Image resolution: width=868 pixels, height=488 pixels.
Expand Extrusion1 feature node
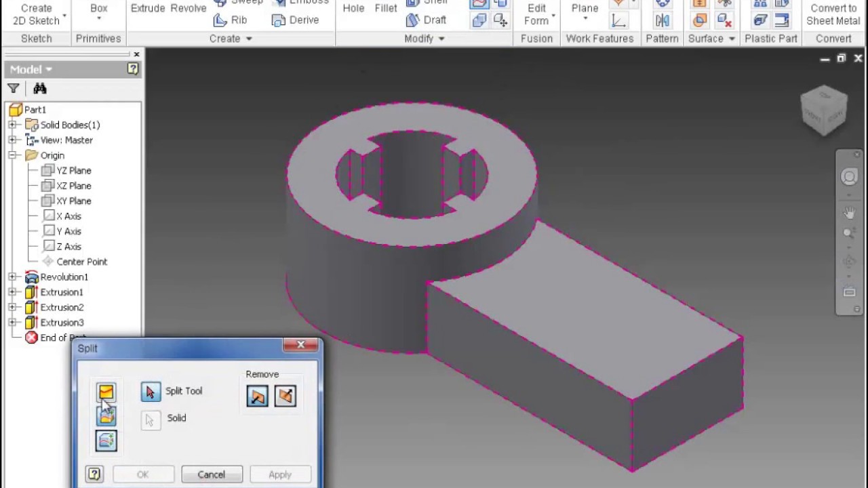12,292
